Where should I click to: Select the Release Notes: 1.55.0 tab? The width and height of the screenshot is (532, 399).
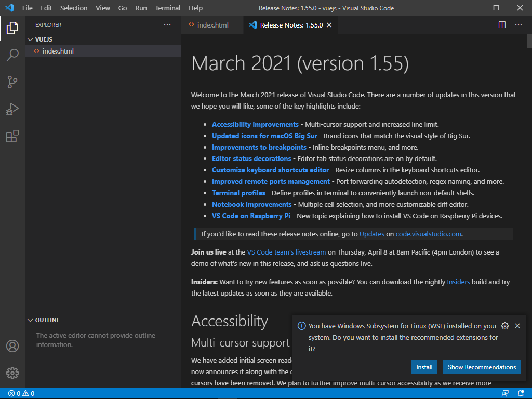290,25
